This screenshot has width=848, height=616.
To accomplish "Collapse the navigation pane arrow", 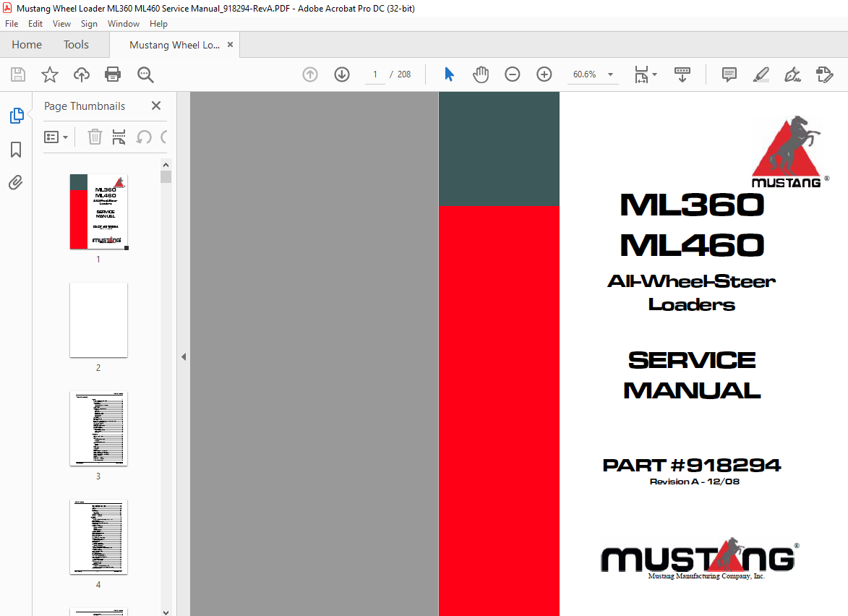I will [x=184, y=357].
